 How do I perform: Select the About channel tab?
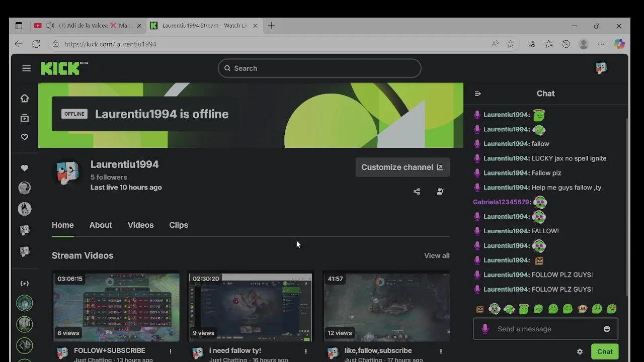coord(101,225)
